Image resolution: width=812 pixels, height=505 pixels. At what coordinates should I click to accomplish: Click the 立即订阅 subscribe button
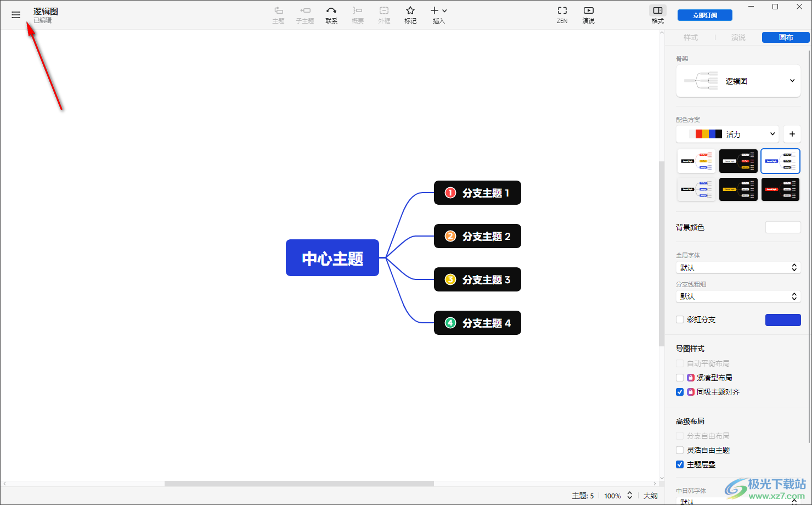point(705,15)
